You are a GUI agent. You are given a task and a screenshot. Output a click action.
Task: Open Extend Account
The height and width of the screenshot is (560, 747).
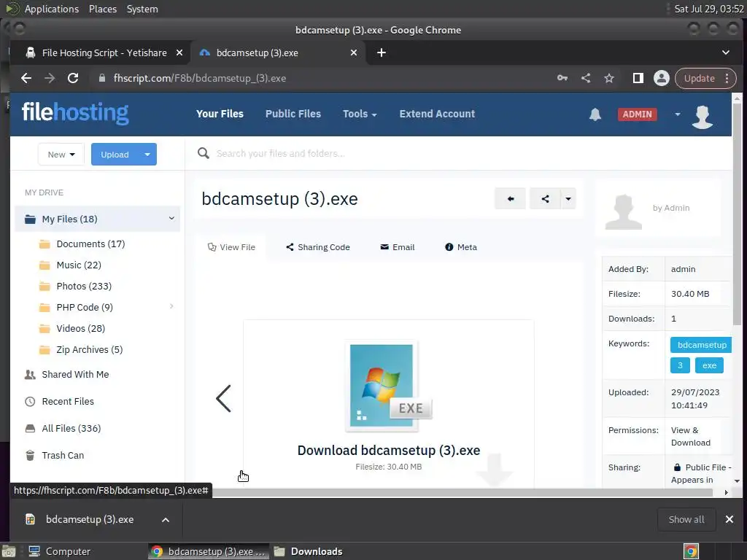click(x=437, y=114)
